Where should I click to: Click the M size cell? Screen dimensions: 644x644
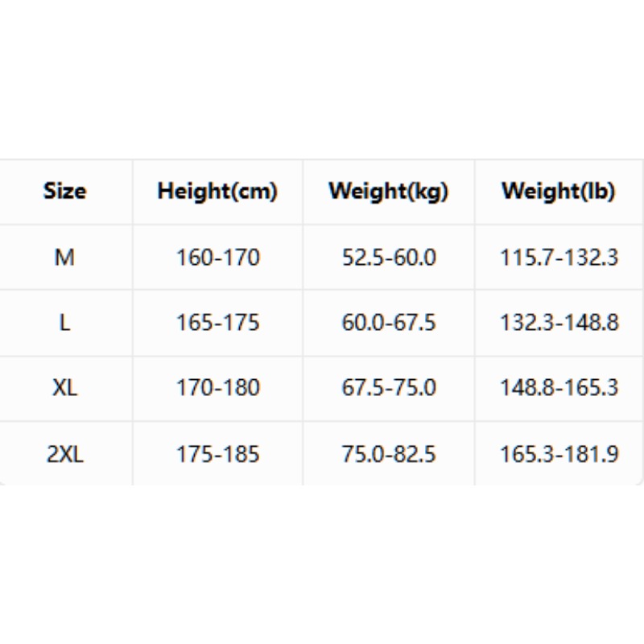point(65,258)
